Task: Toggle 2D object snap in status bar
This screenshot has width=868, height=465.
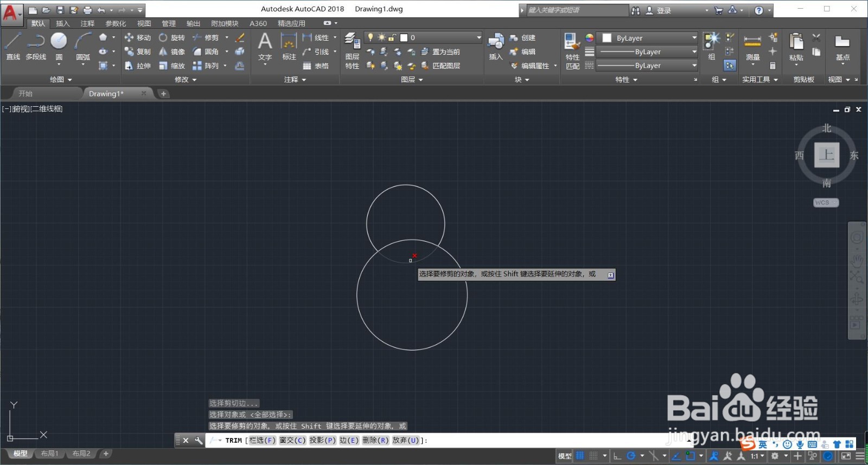Action: pos(690,456)
